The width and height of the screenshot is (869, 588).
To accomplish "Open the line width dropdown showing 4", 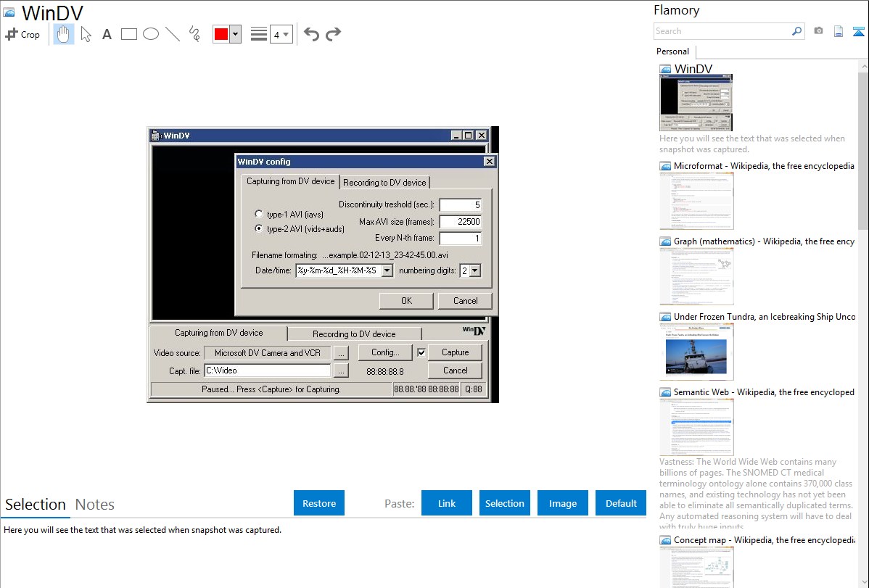I will 281,34.
